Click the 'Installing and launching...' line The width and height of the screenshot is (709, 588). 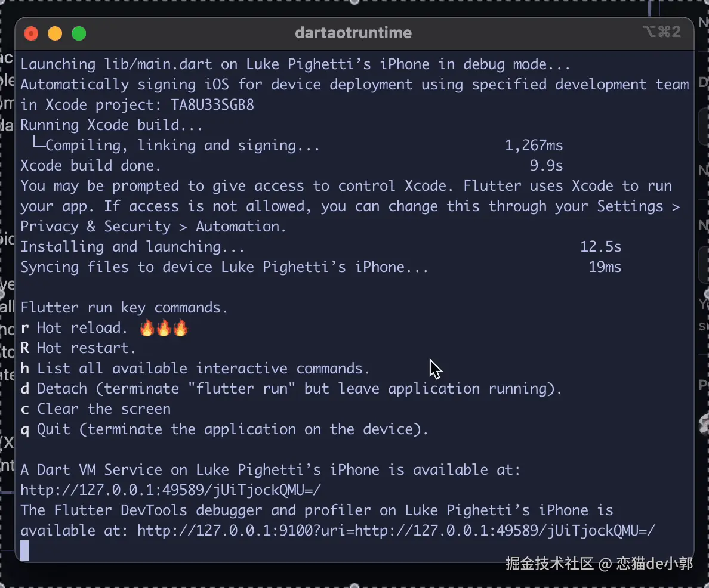coord(132,247)
